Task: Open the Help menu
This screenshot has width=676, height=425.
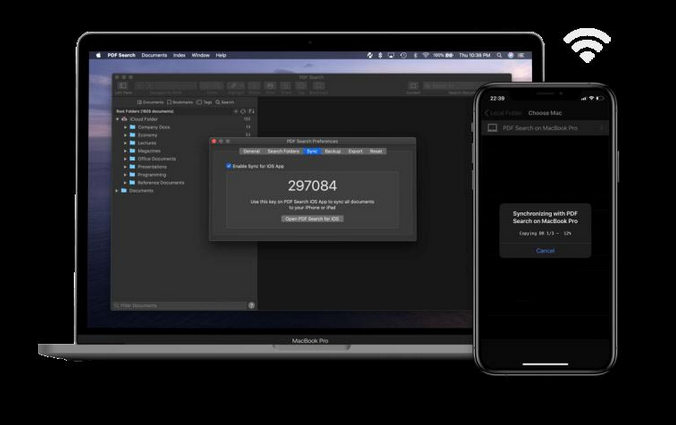Action: pyautogui.click(x=221, y=55)
